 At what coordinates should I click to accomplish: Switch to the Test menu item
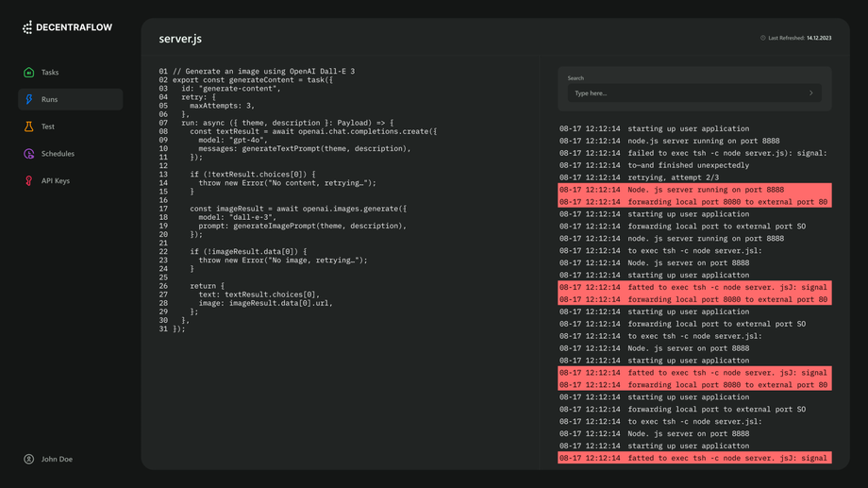pyautogui.click(x=48, y=126)
